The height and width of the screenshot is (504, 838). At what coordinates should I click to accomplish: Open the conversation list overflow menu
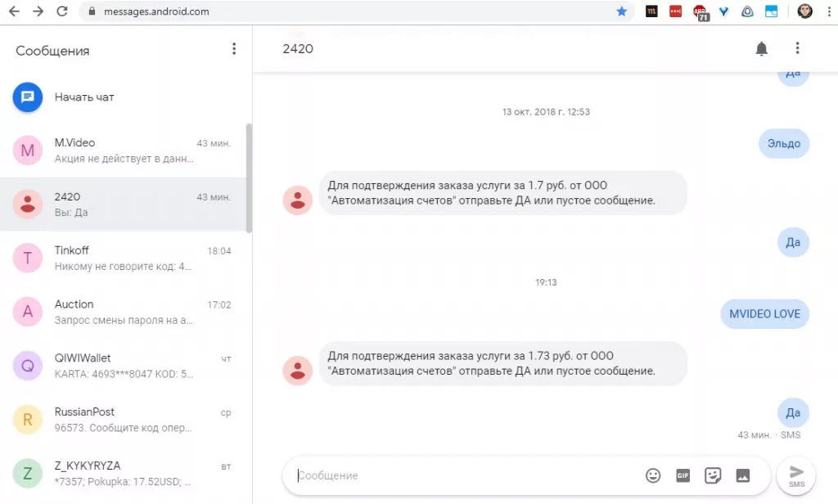tap(234, 48)
